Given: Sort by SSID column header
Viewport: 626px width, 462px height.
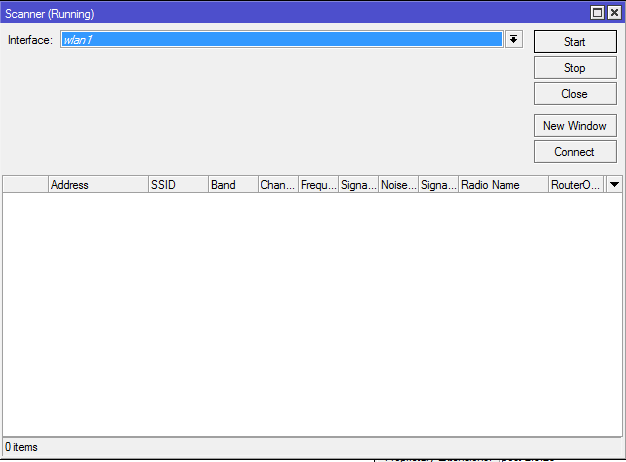Looking at the screenshot, I should [x=178, y=184].
